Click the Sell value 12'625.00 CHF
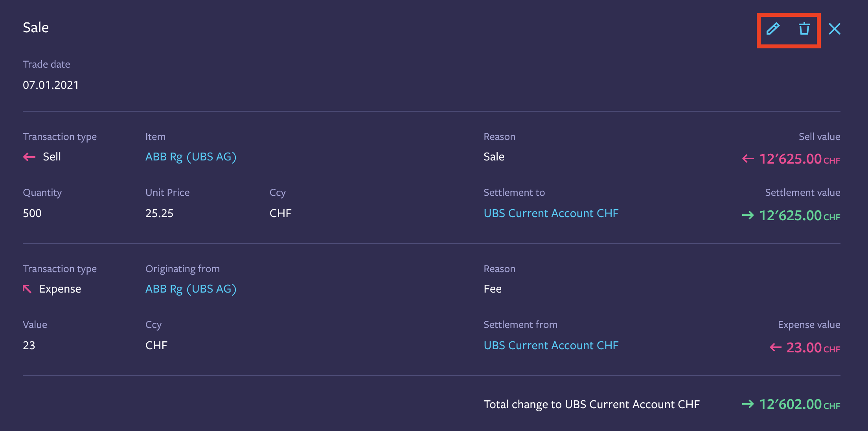 (x=800, y=159)
